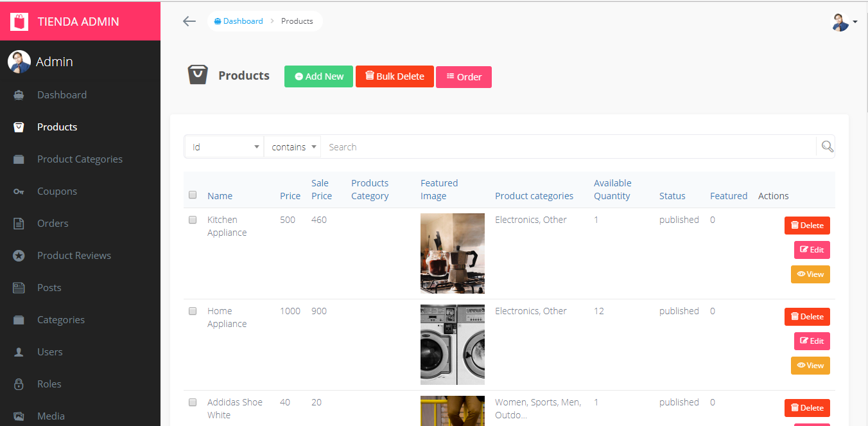Open the Id field filter dropdown
Image resolution: width=868 pixels, height=426 pixels.
click(x=224, y=147)
